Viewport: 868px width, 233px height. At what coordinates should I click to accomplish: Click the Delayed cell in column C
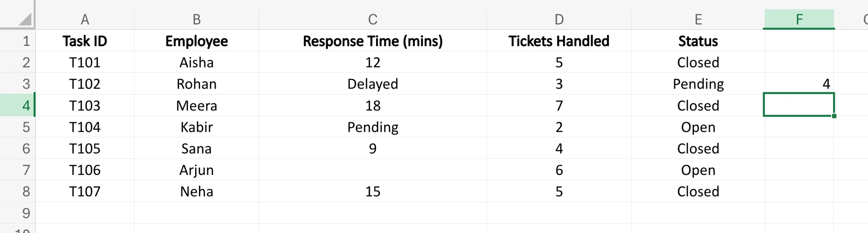373,84
